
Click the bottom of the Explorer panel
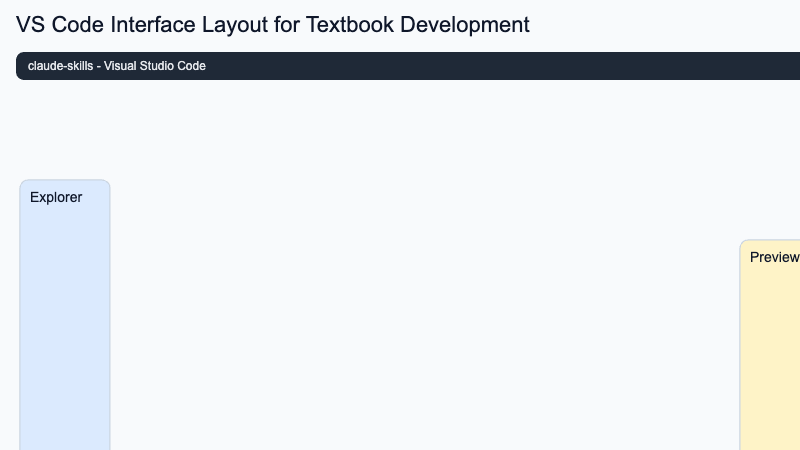65,438
